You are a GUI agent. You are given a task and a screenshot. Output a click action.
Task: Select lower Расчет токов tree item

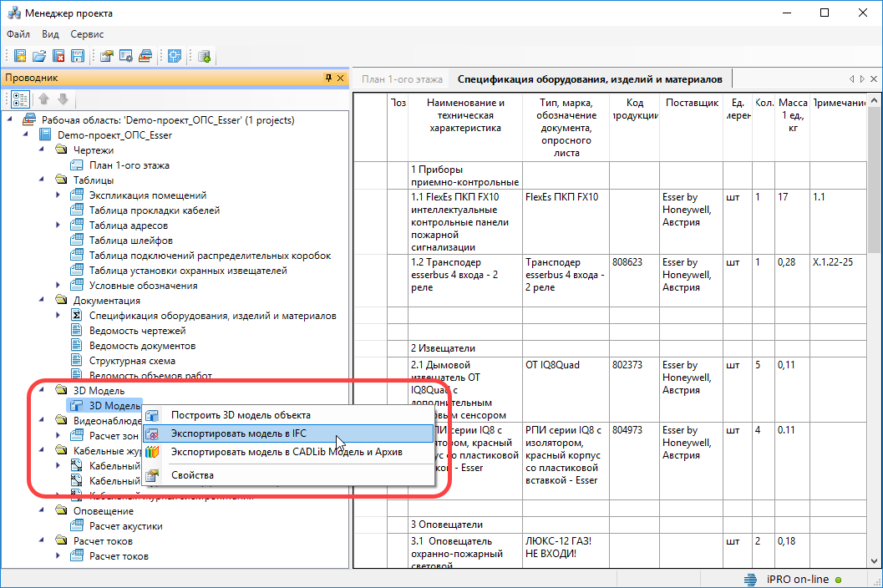point(119,556)
